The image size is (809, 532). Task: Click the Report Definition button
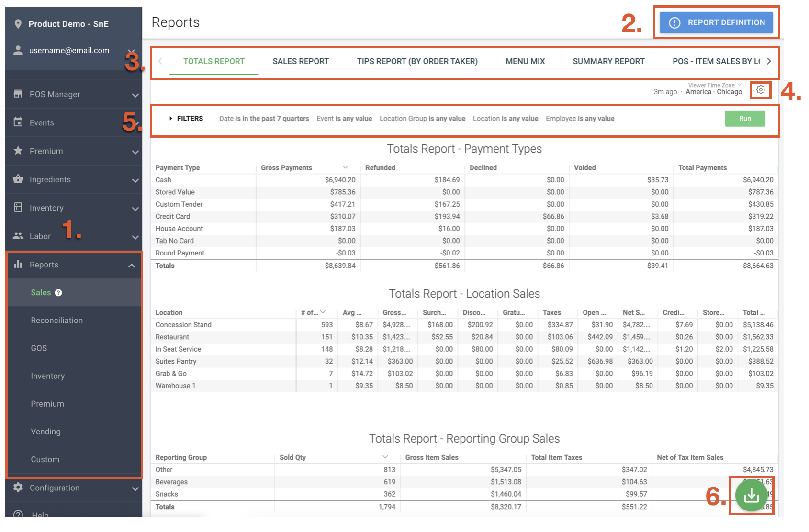[x=716, y=22]
